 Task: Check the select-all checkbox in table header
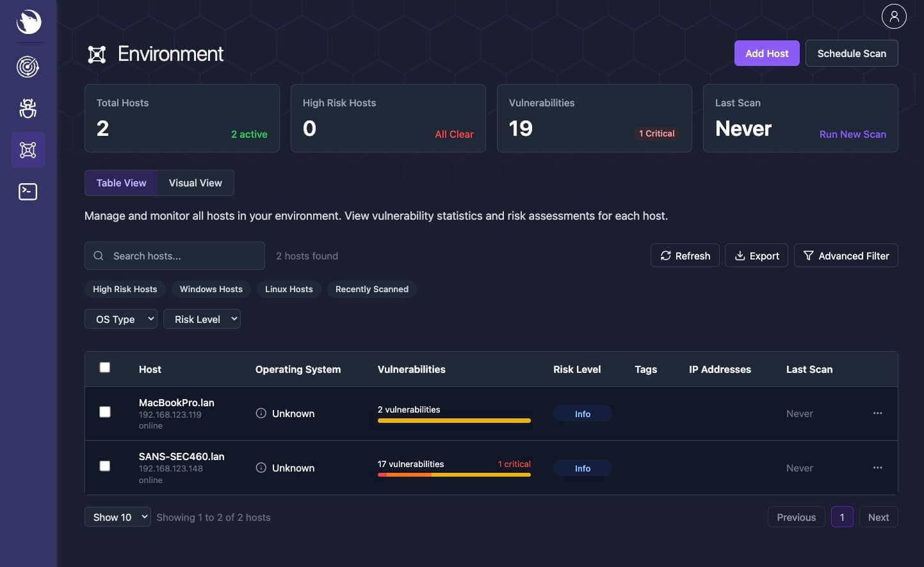[x=104, y=366]
